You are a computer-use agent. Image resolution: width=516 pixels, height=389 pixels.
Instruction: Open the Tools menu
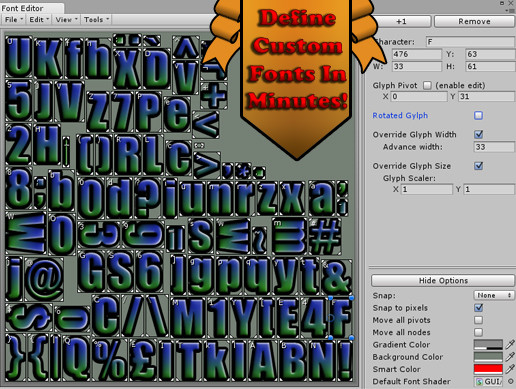click(96, 20)
